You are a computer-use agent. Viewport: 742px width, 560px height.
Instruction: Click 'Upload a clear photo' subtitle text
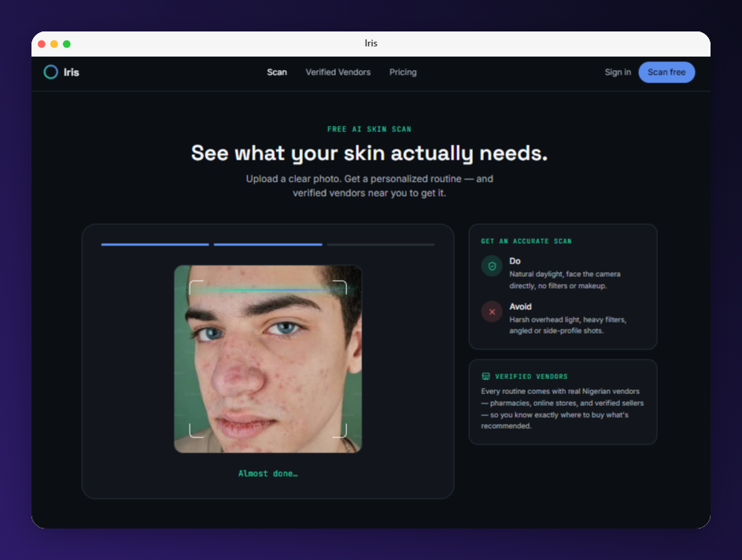pos(369,186)
